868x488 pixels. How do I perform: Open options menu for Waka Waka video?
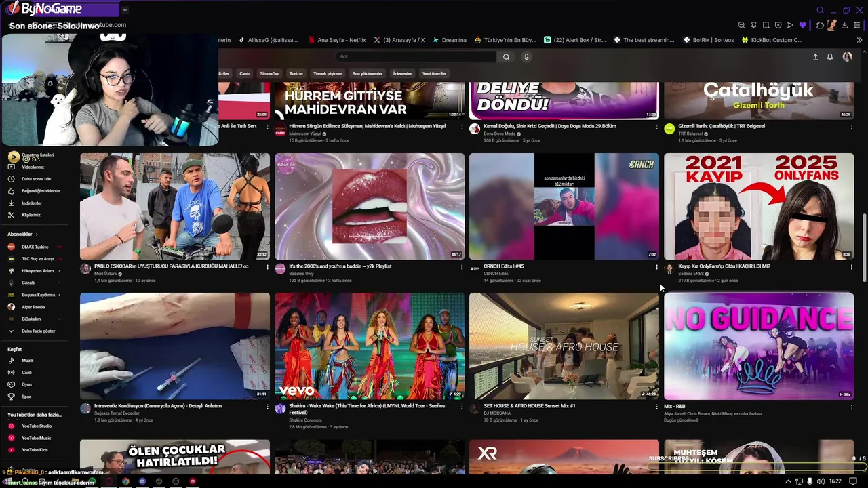pyautogui.click(x=462, y=407)
